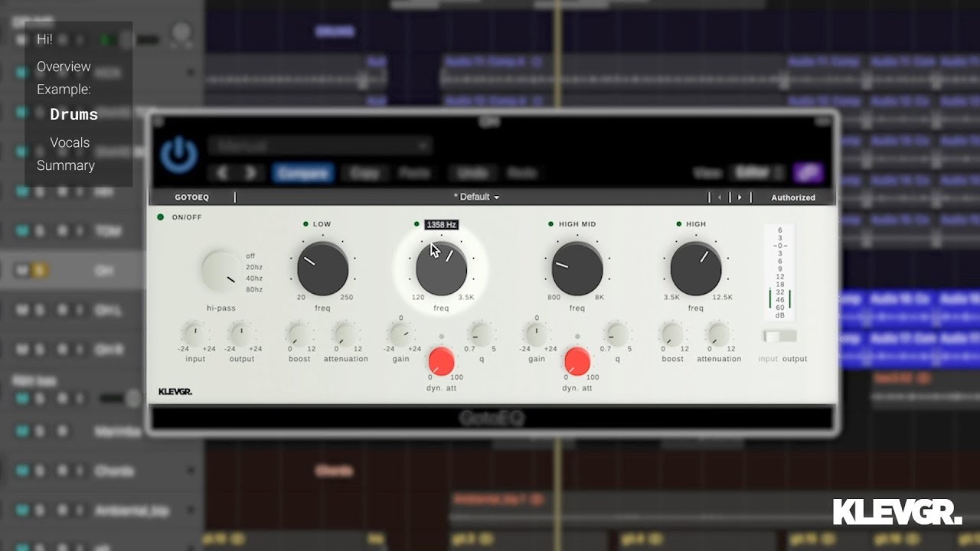The height and width of the screenshot is (551, 980).
Task: Click the LOW band attenuation knob
Action: pos(345,334)
